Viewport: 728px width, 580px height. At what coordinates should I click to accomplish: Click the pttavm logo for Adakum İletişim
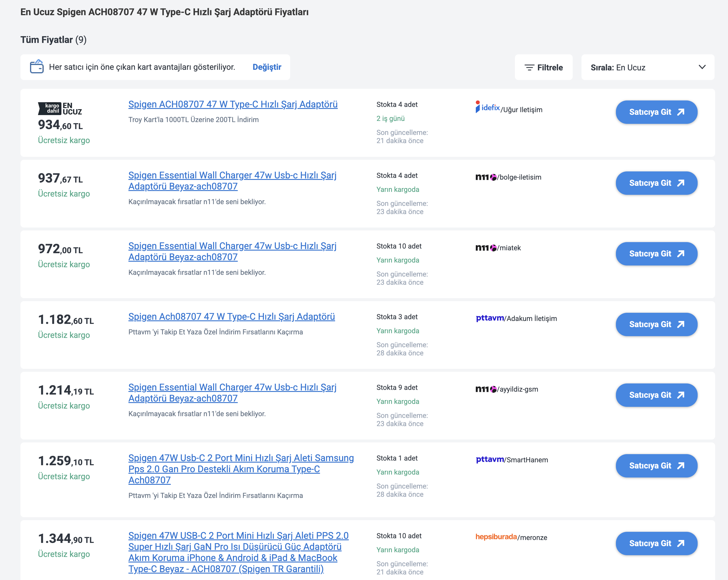pyautogui.click(x=490, y=318)
